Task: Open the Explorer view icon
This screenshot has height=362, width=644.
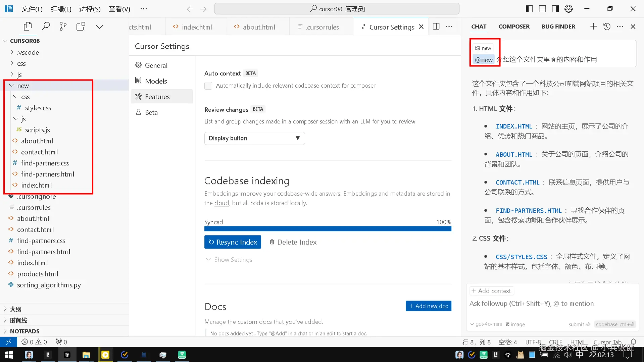Action: coord(28,27)
